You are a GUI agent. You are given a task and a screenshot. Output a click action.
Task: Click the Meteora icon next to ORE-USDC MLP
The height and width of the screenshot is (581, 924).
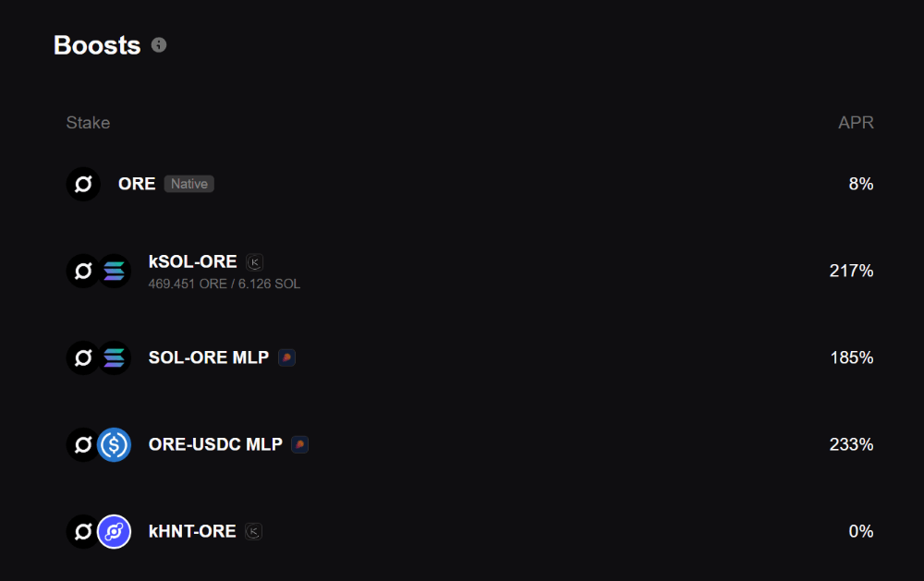(x=300, y=444)
